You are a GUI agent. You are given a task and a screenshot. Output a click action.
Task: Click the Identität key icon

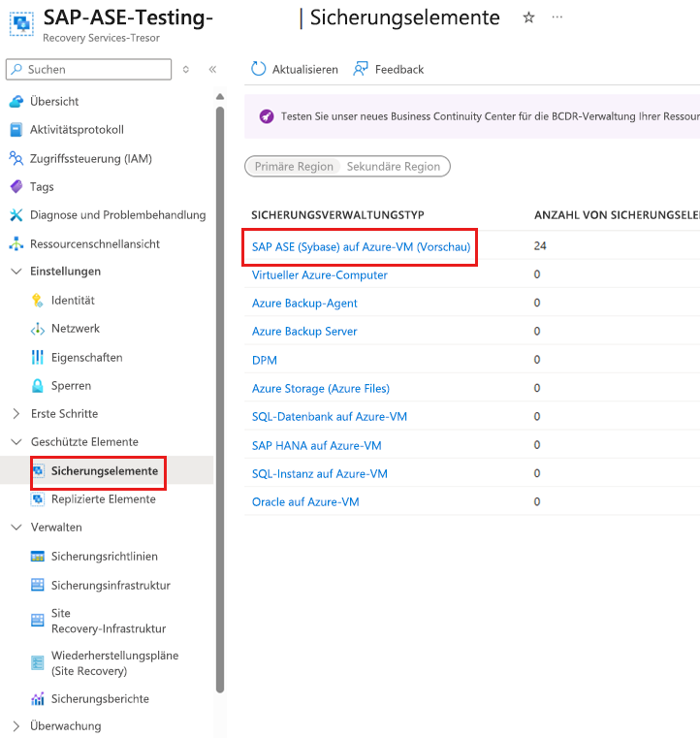(x=38, y=301)
